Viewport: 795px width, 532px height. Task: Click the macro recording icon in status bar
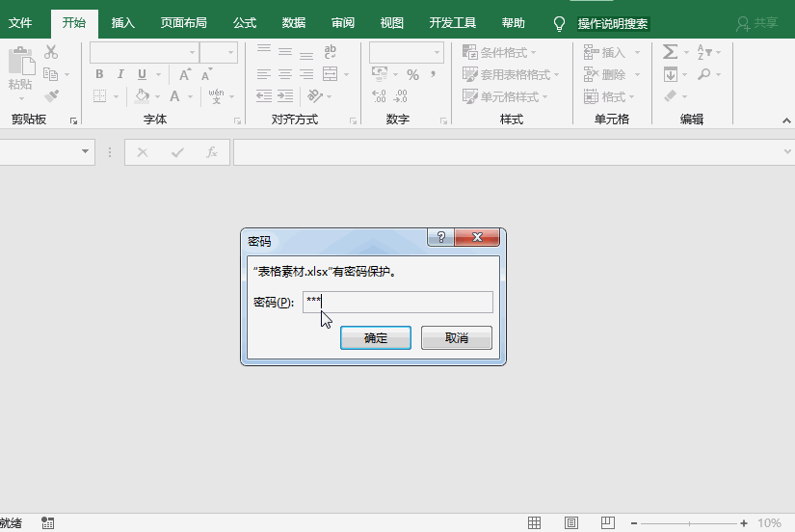(x=48, y=522)
